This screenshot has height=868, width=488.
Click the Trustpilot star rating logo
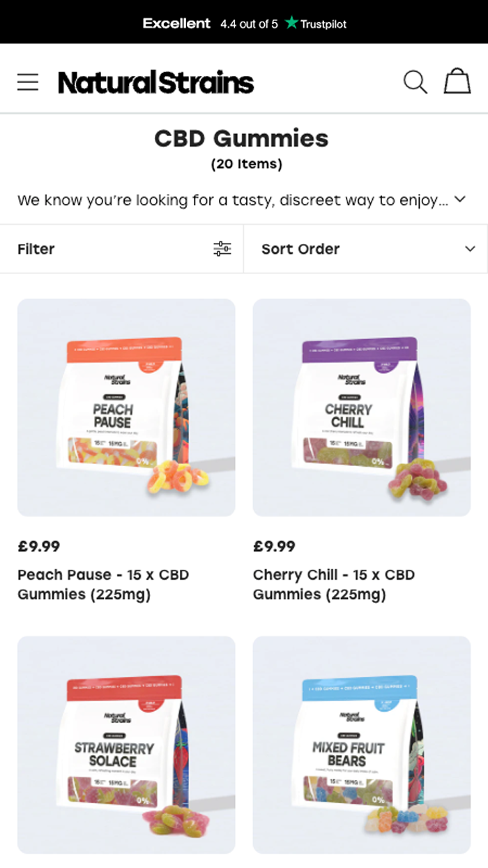[x=316, y=24]
